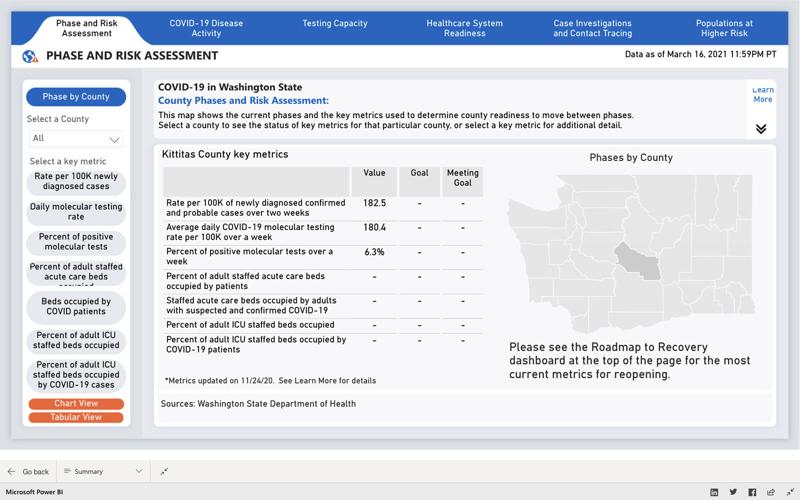Click the Data as of March 16, 2021 timestamp

pos(701,54)
